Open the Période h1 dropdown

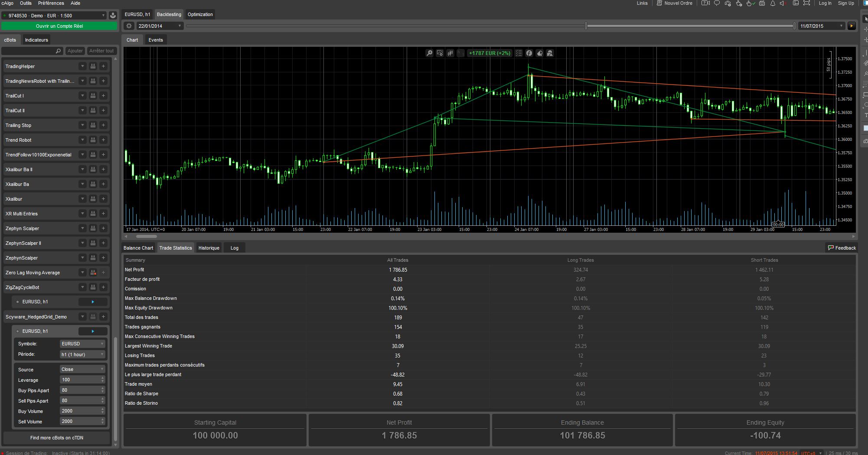(82, 354)
